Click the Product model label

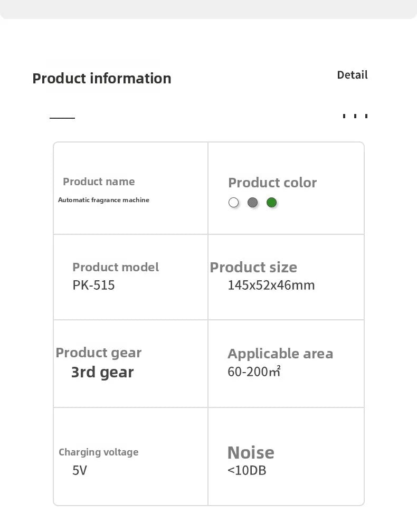[116, 267]
